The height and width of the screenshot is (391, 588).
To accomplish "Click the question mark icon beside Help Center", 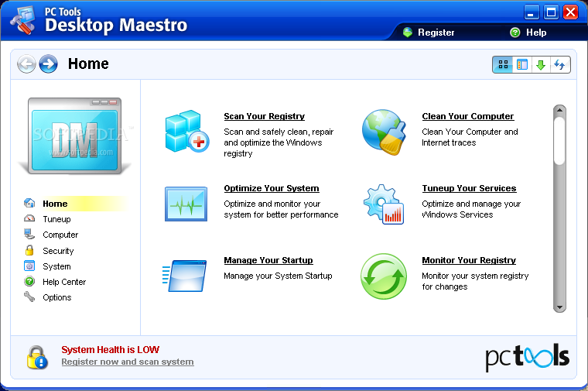I will point(29,281).
